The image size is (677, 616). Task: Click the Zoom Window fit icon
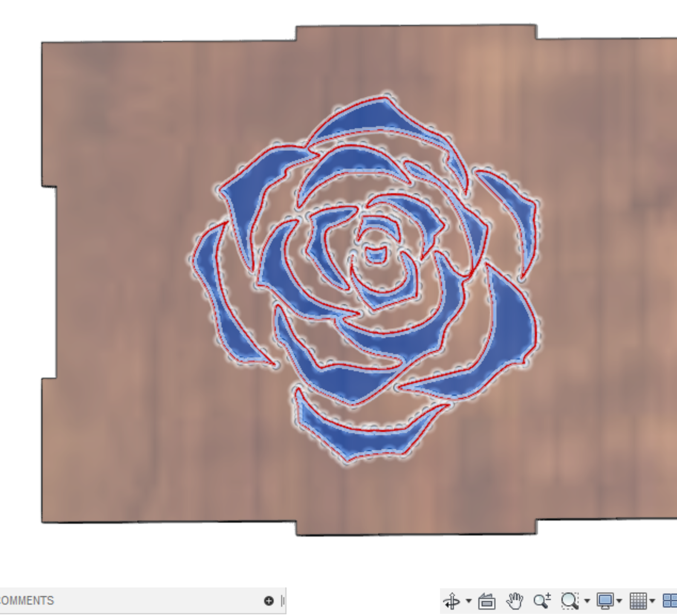pyautogui.click(x=570, y=601)
